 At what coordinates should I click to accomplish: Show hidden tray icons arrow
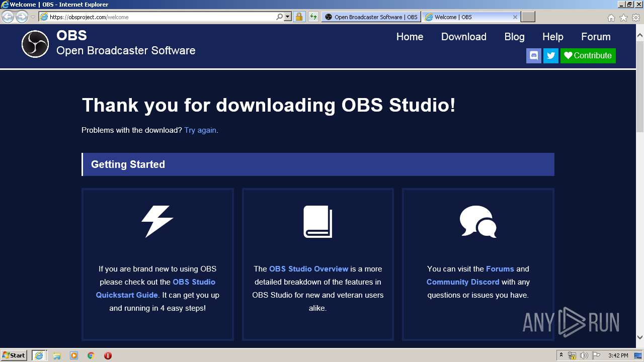(x=561, y=355)
